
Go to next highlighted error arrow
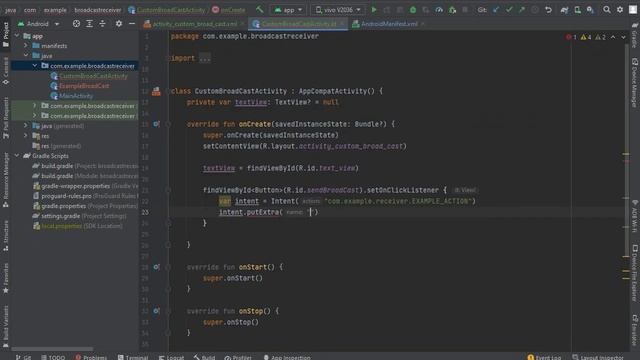[623, 37]
